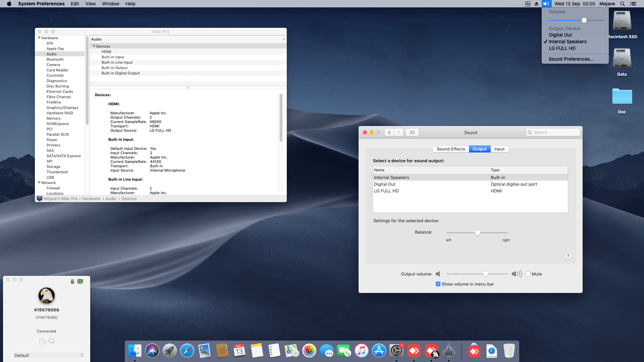Enable the Mute checkbox

point(528,274)
